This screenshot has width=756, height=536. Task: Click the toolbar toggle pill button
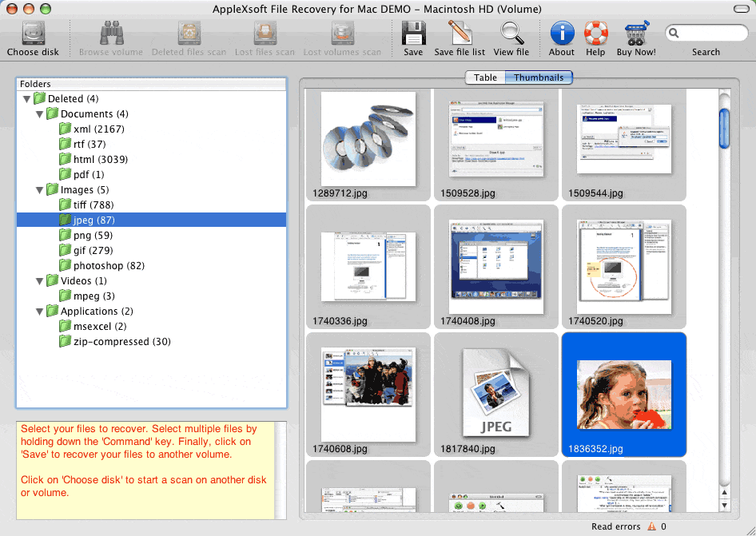[x=741, y=9]
